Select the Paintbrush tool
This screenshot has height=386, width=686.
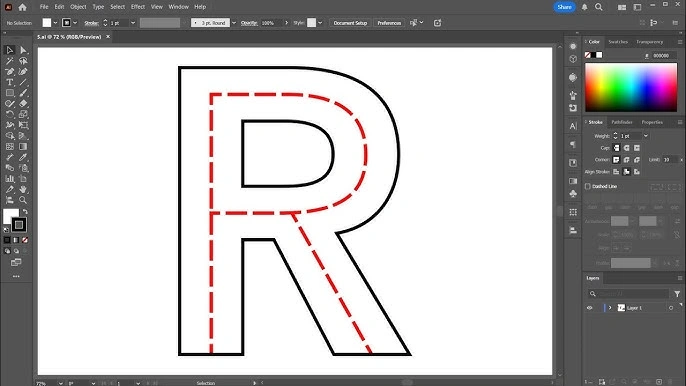click(x=23, y=93)
